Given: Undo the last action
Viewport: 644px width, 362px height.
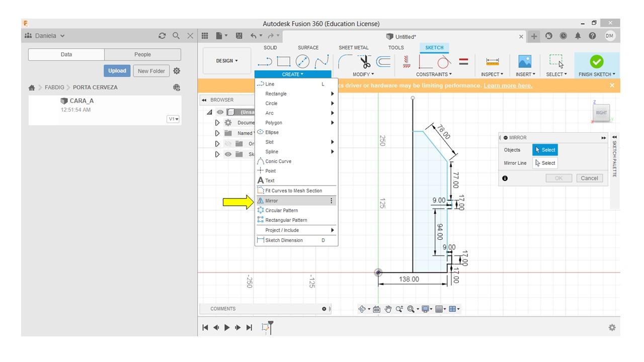Looking at the screenshot, I should coord(254,36).
